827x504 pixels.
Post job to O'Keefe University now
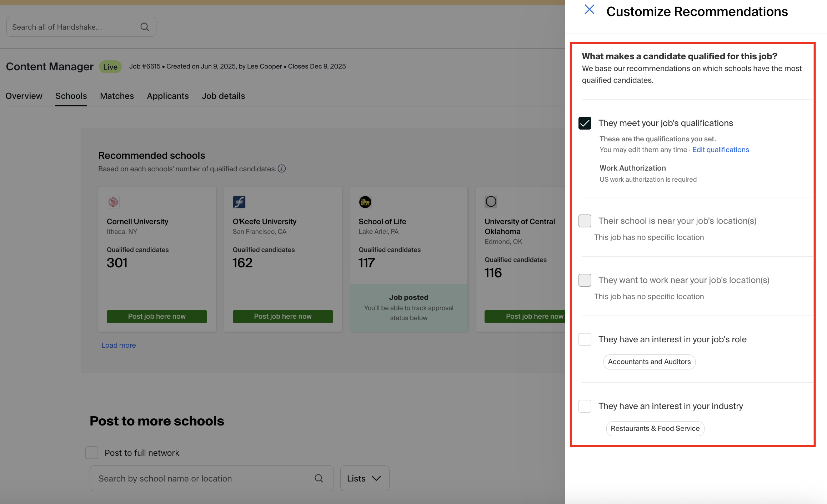pos(283,317)
